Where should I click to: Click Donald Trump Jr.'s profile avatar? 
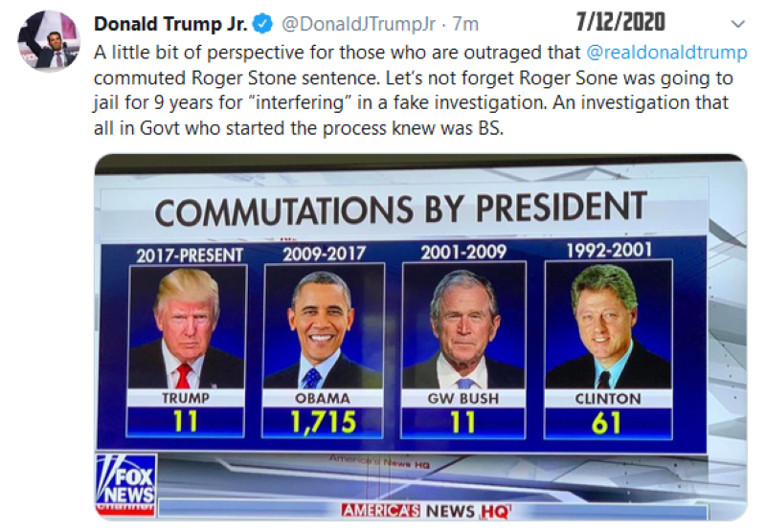(x=49, y=40)
